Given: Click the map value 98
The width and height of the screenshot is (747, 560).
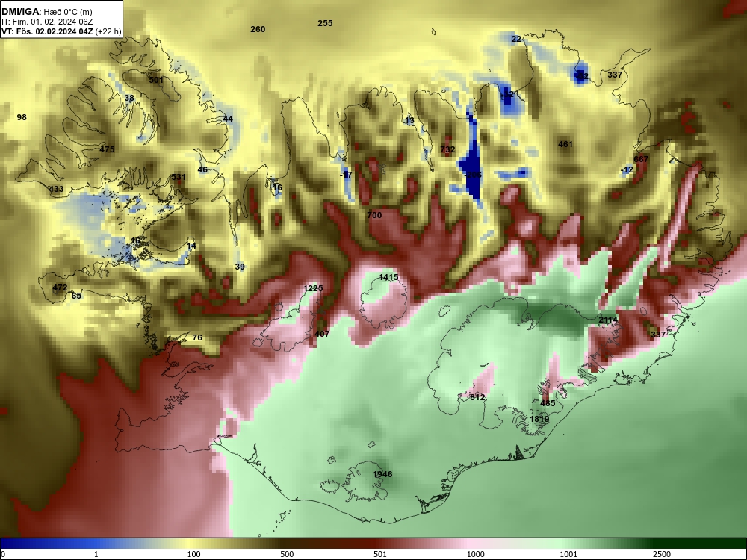Looking at the screenshot, I should click(22, 117).
